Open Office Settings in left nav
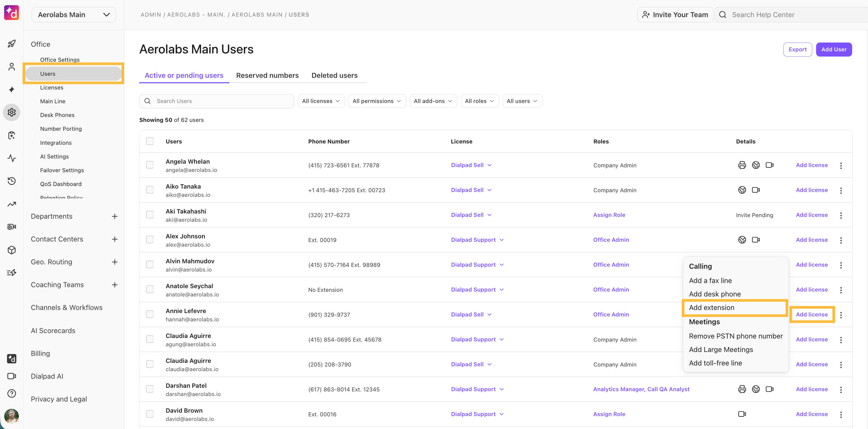Image resolution: width=868 pixels, height=429 pixels. 60,60
